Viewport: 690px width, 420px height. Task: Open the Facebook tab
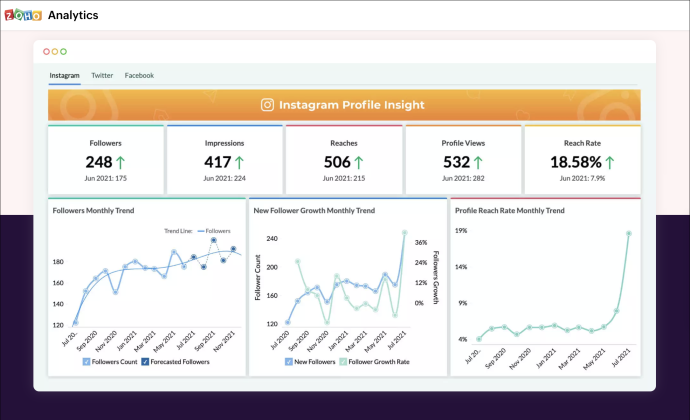point(139,75)
